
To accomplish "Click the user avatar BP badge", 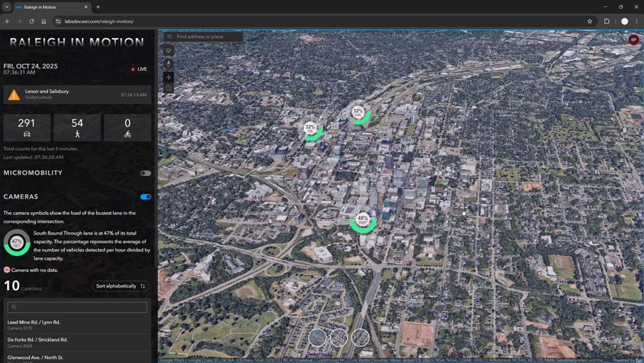I will coord(633,40).
